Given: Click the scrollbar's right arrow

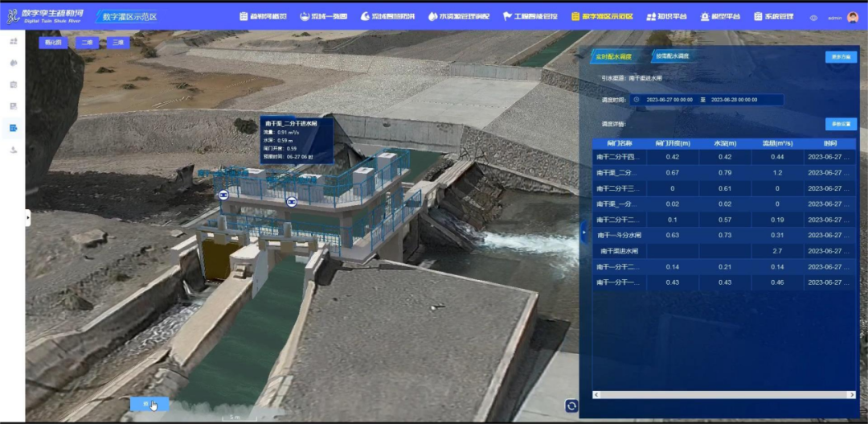Looking at the screenshot, I should [853, 394].
